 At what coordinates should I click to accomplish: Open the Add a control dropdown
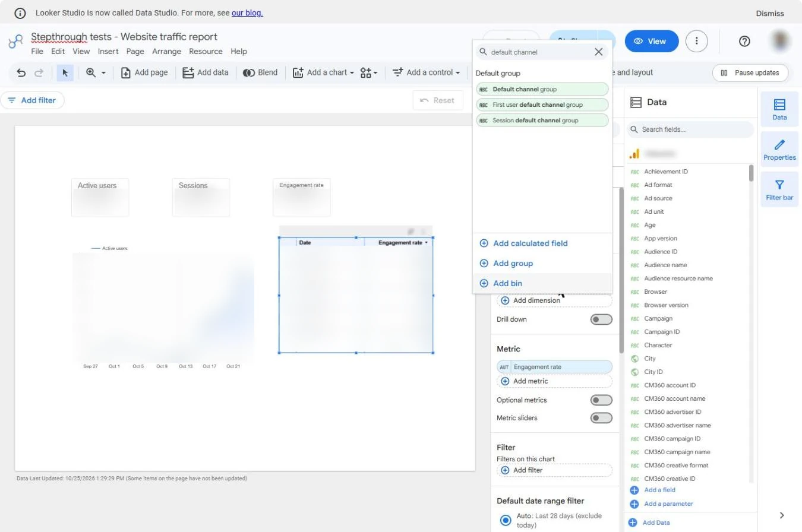point(426,72)
